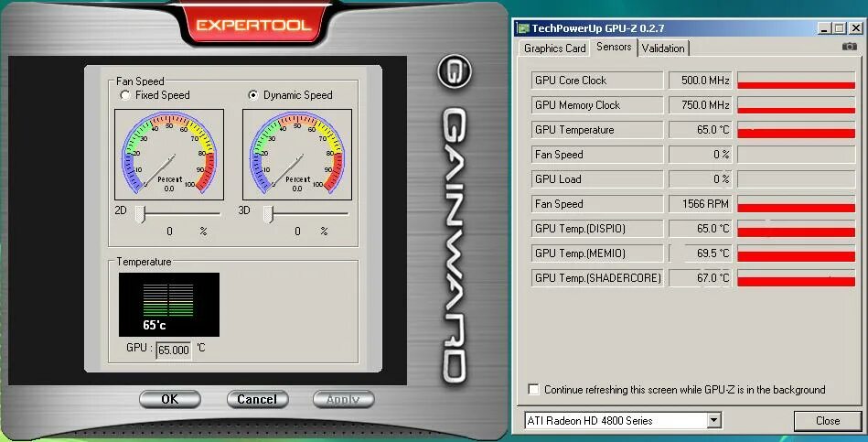Click the Cancel button in ExperTool
The image size is (868, 442).
tap(257, 399)
